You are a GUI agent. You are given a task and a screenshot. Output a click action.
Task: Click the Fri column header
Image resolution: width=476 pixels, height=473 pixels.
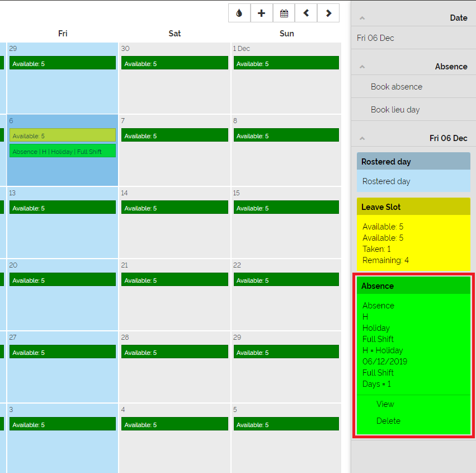coord(63,34)
